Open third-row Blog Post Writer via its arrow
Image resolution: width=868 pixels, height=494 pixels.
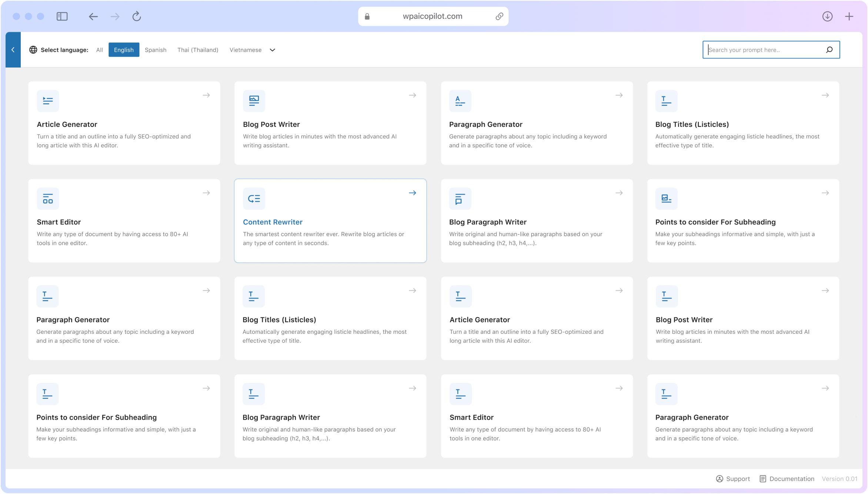tap(825, 290)
